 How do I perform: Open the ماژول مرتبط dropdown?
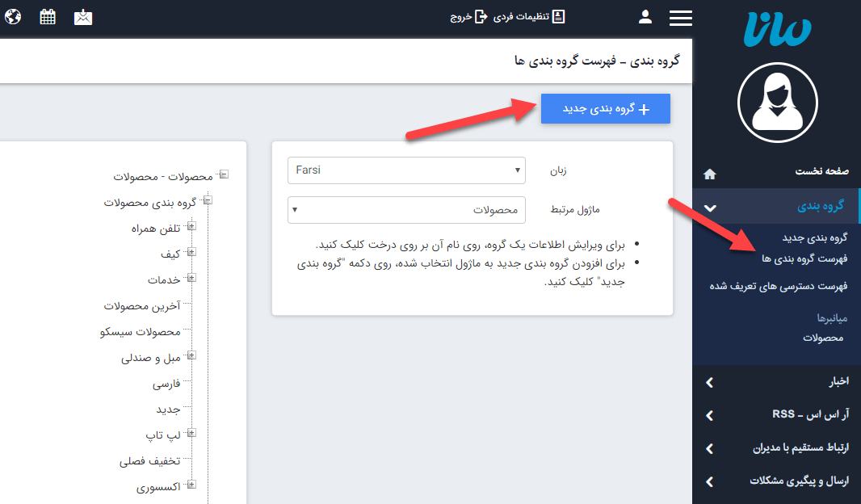pos(406,210)
